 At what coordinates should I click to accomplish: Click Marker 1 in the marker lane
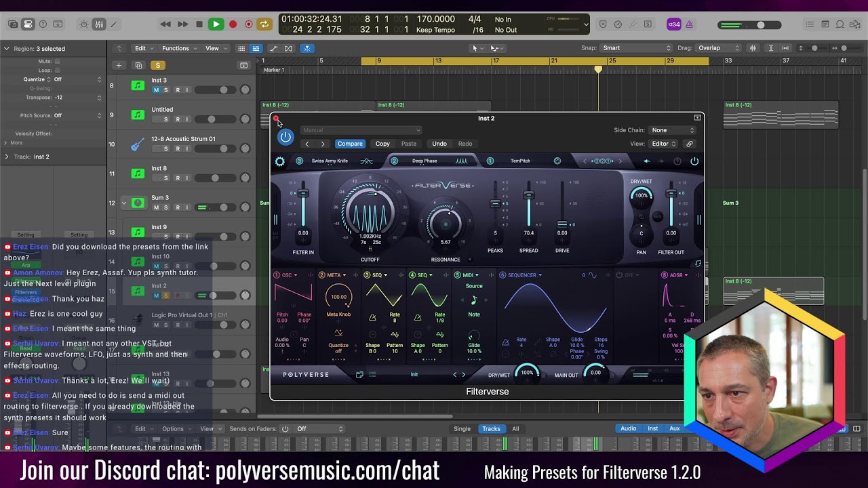click(274, 70)
